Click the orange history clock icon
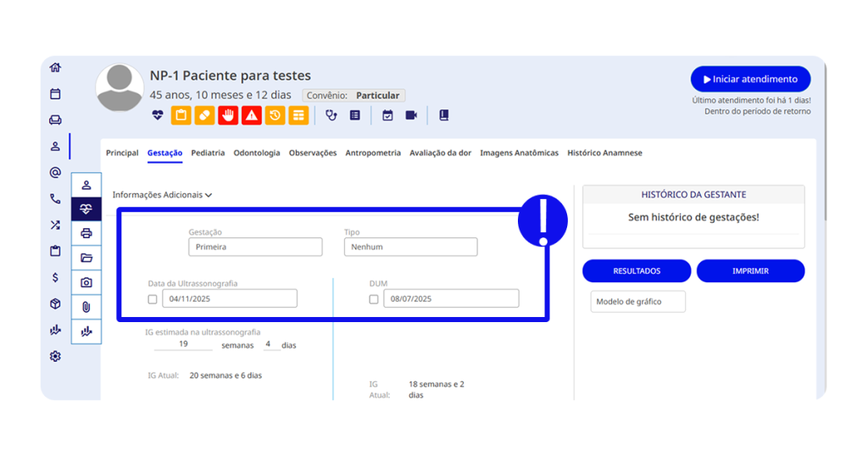 point(275,115)
